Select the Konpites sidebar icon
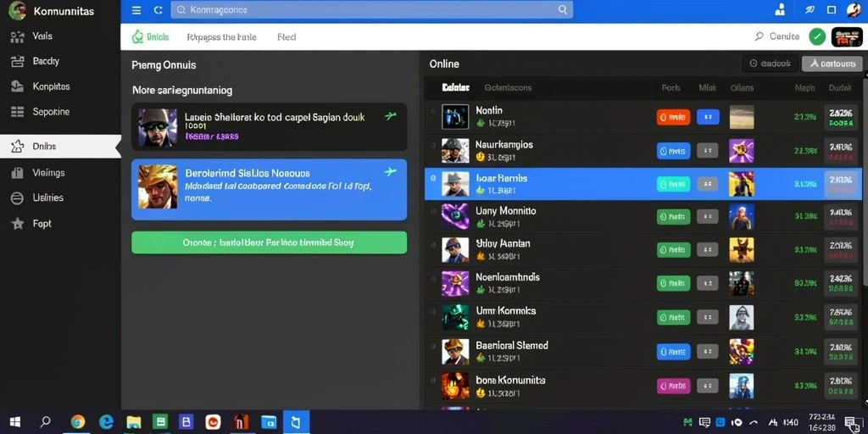This screenshot has width=868, height=434. click(x=18, y=86)
